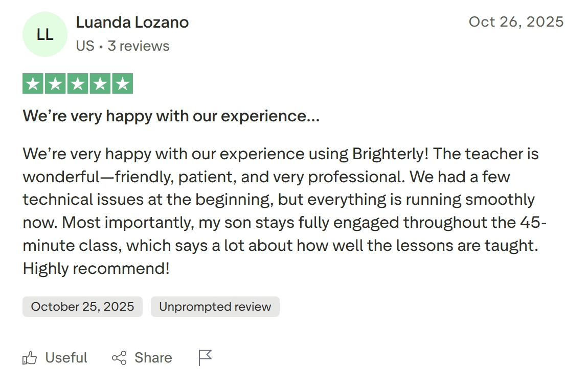Click the Share network icon
The width and height of the screenshot is (588, 385).
[120, 358]
